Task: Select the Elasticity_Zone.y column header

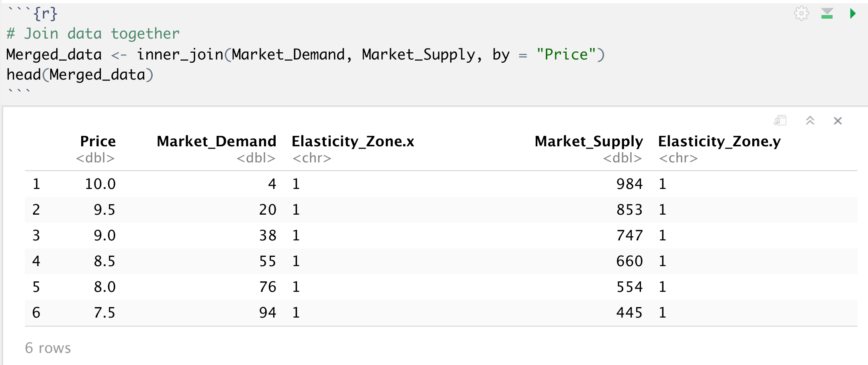Action: click(719, 141)
